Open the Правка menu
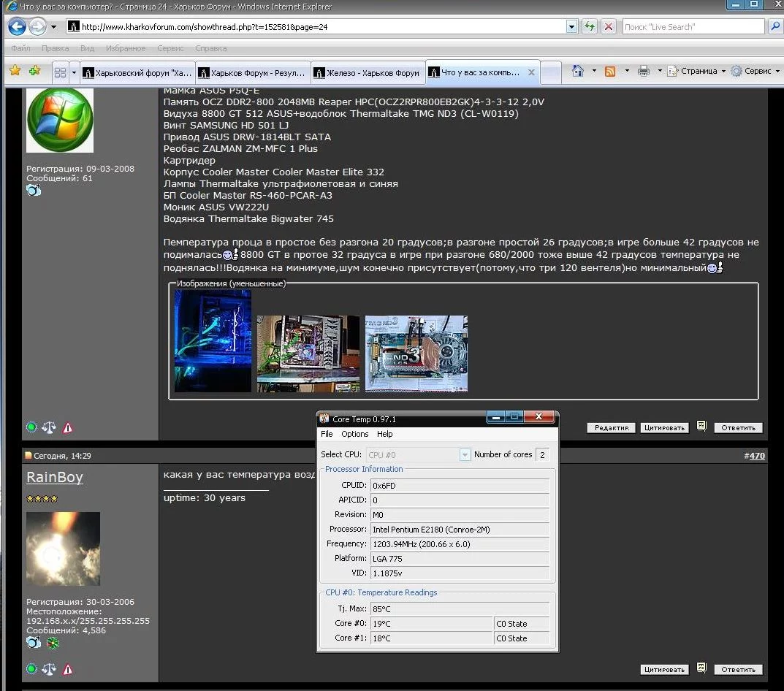Screen dimensions: 784x691 [x=55, y=48]
